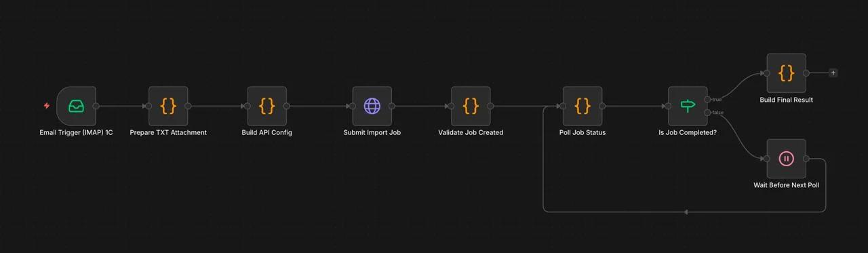Open the Build Final Result code node
Viewport: 868px width, 253px height.
click(x=787, y=73)
